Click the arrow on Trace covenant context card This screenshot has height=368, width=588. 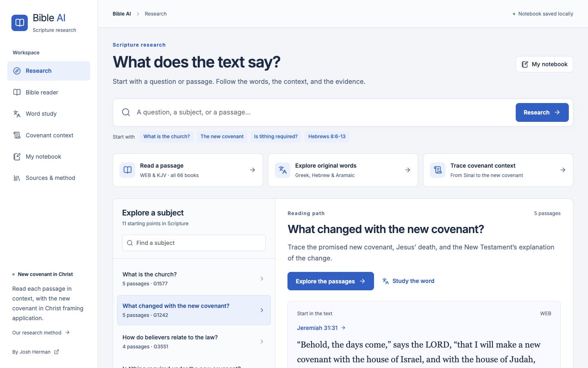pos(563,170)
